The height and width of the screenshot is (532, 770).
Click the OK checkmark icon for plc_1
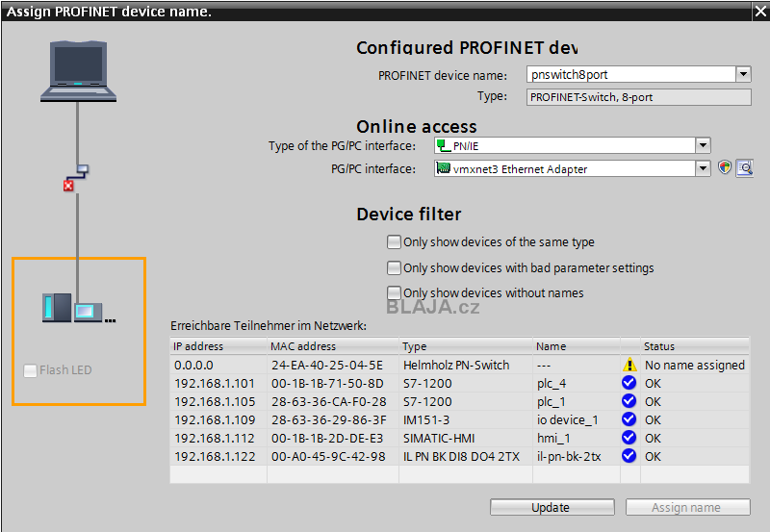point(629,401)
